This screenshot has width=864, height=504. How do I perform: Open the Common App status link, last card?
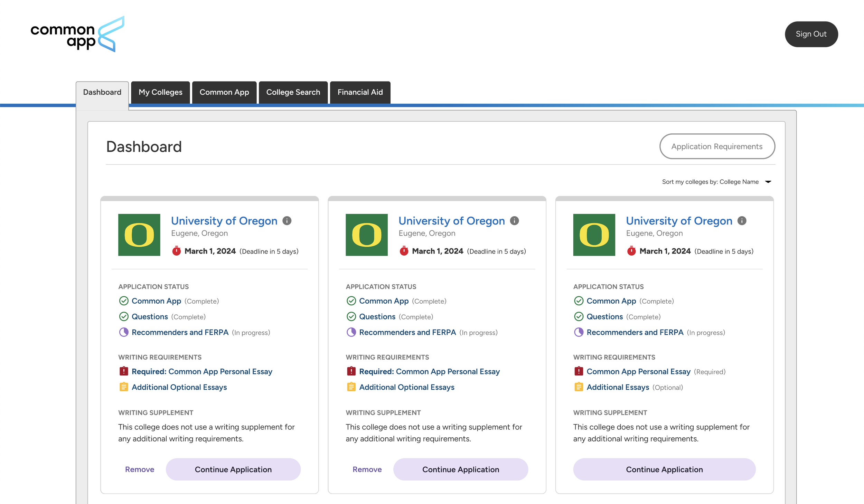pos(611,301)
